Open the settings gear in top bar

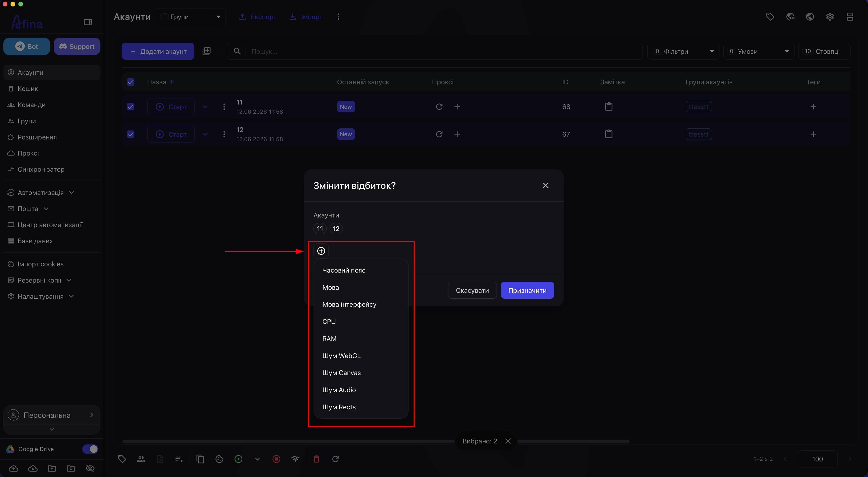(x=830, y=17)
